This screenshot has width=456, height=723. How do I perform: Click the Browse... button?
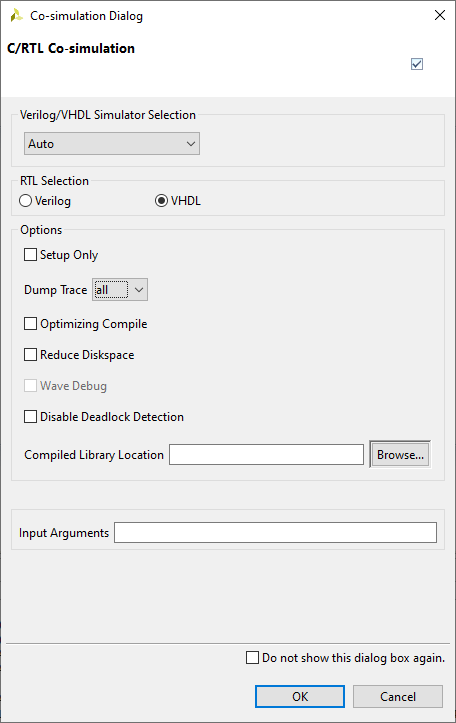pos(400,455)
